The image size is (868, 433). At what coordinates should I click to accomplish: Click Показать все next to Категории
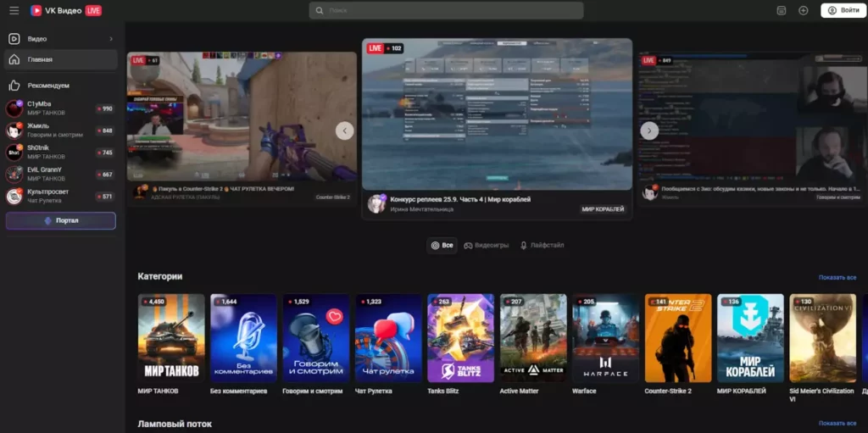837,277
